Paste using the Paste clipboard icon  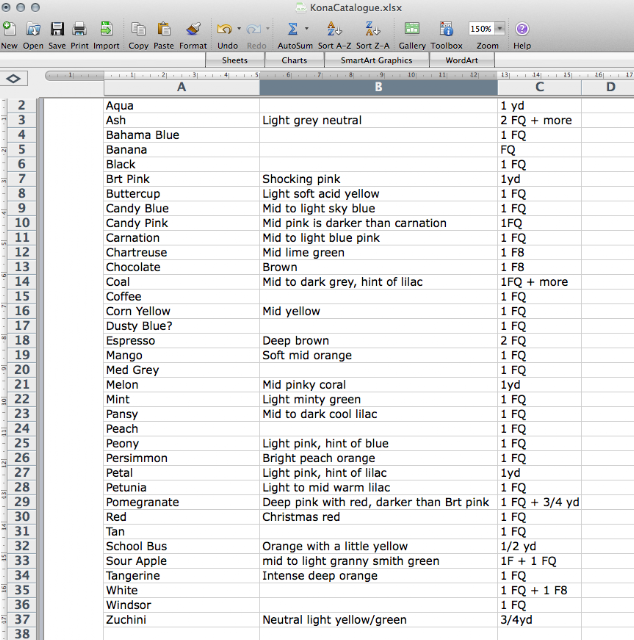click(164, 29)
